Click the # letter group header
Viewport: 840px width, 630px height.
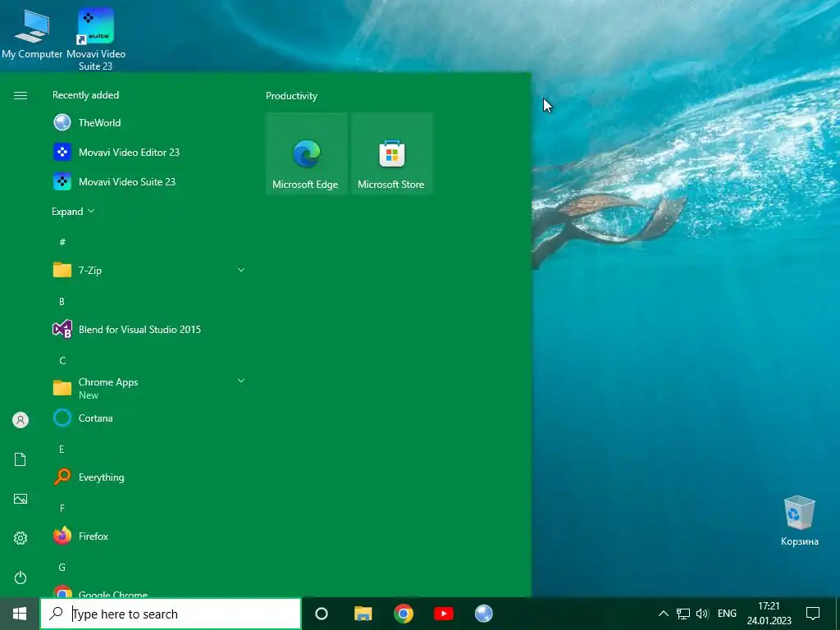tap(62, 242)
